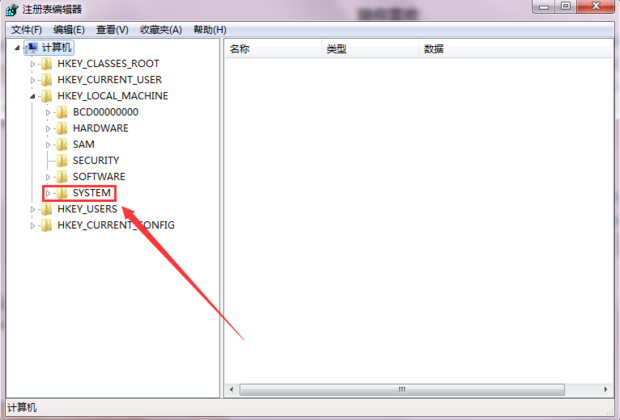Viewport: 620px width, 420px height.
Task: Open the 文件(F) menu
Action: (26, 30)
